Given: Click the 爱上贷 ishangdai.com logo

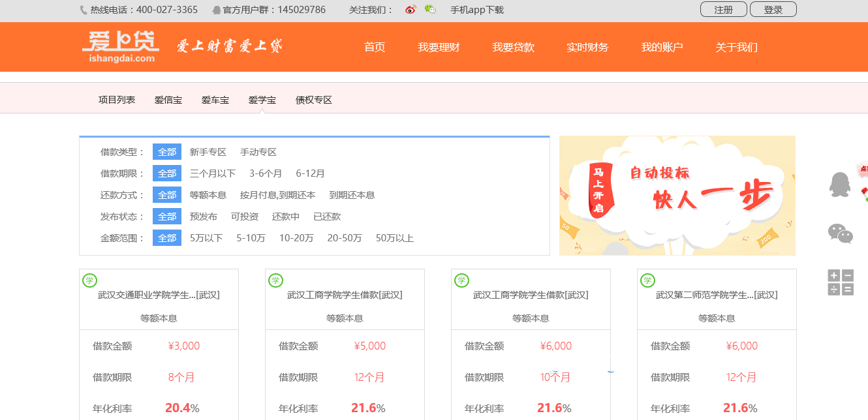Looking at the screenshot, I should coord(121,47).
